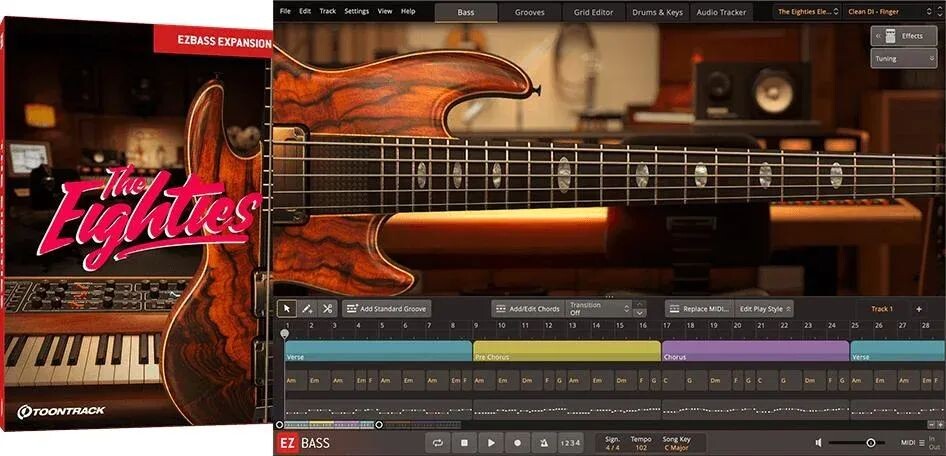
Task: Click the C chord at bar 17
Action: (x=673, y=381)
